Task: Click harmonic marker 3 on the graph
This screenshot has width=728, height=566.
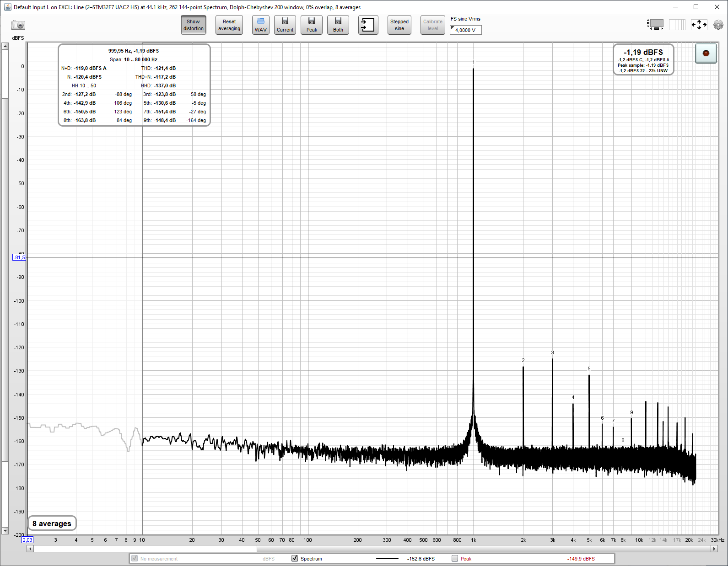Action: (x=552, y=352)
